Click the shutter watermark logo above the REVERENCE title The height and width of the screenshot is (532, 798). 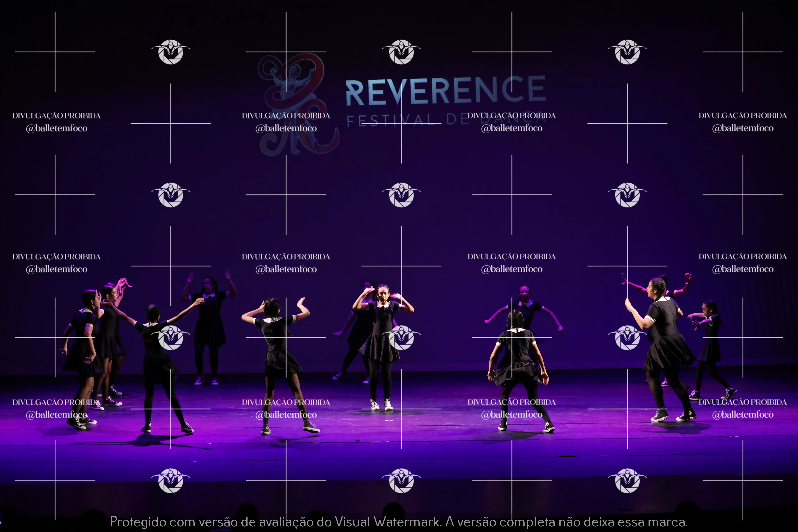pos(401,52)
